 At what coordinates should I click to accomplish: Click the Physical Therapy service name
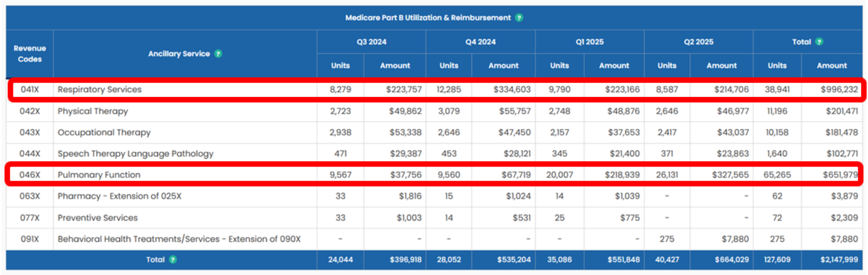click(93, 111)
